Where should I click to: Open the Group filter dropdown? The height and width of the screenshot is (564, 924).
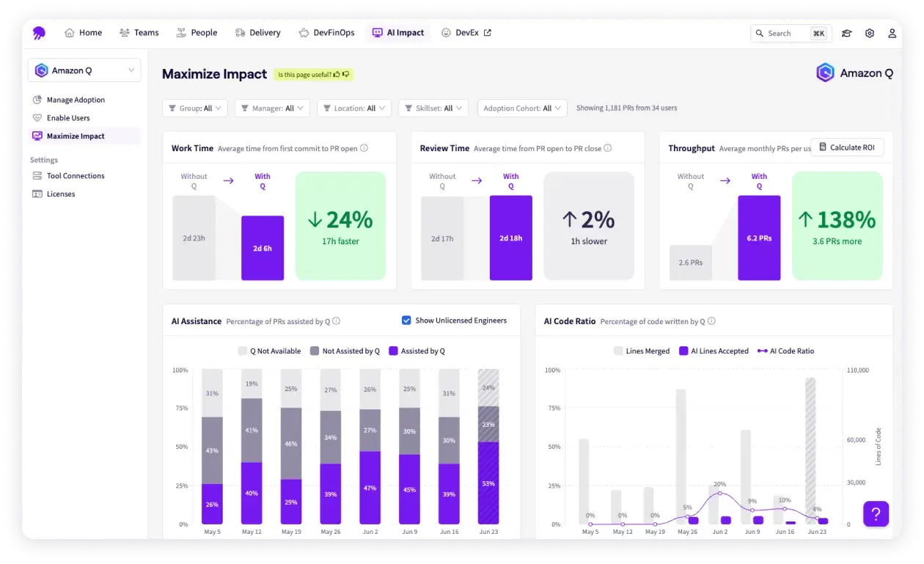[x=194, y=109]
